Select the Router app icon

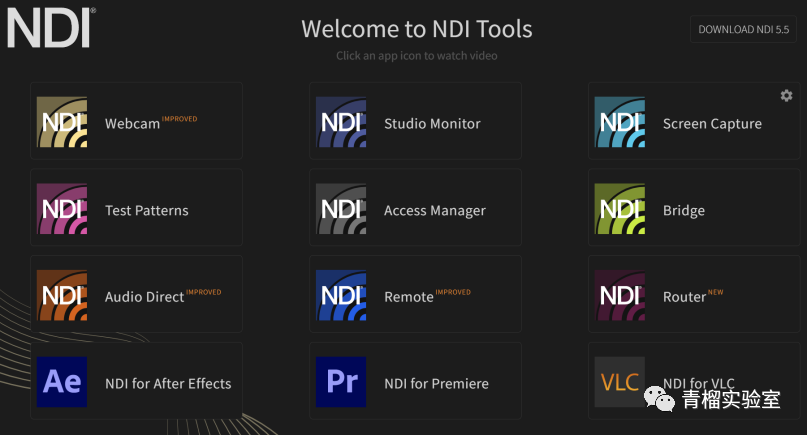pos(620,296)
